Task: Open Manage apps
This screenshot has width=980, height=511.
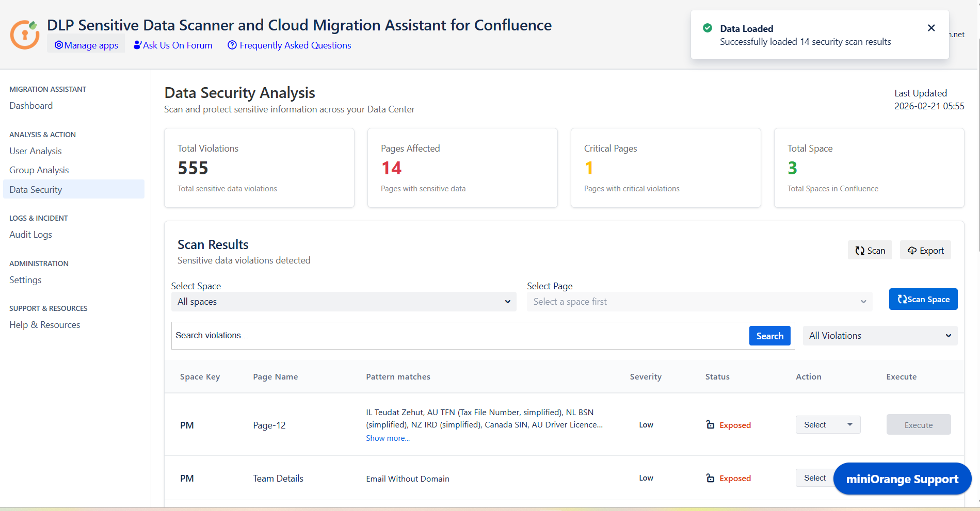Action: pos(86,45)
